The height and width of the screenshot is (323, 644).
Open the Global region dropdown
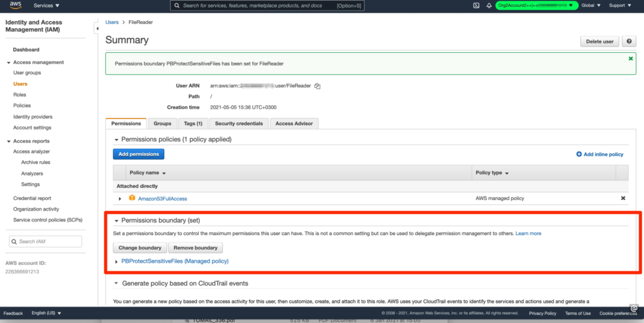tap(591, 6)
